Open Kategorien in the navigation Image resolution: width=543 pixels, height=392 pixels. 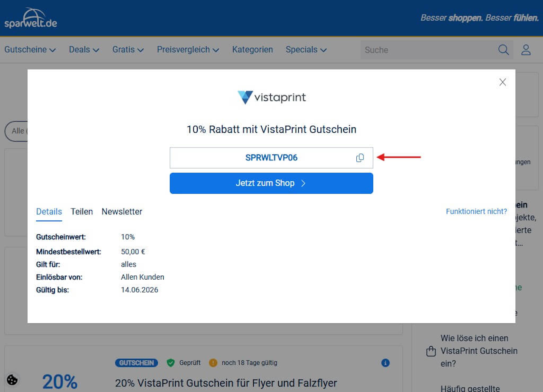click(x=252, y=50)
